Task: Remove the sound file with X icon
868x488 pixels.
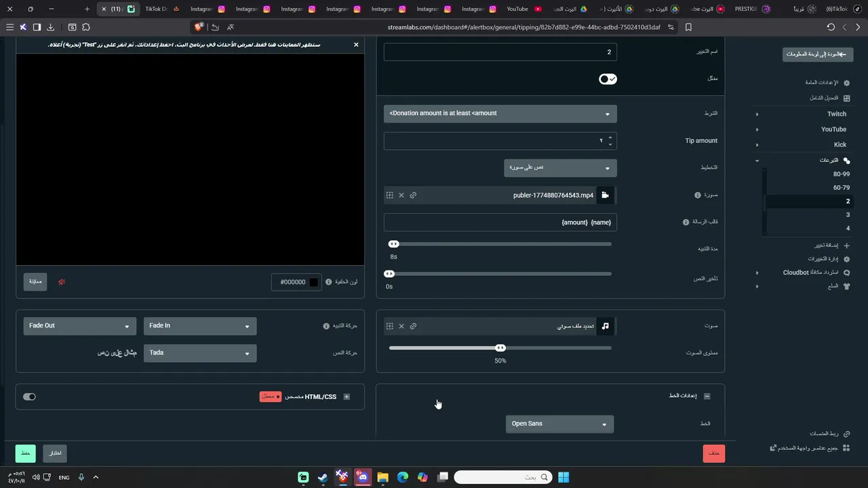Action: 401,326
